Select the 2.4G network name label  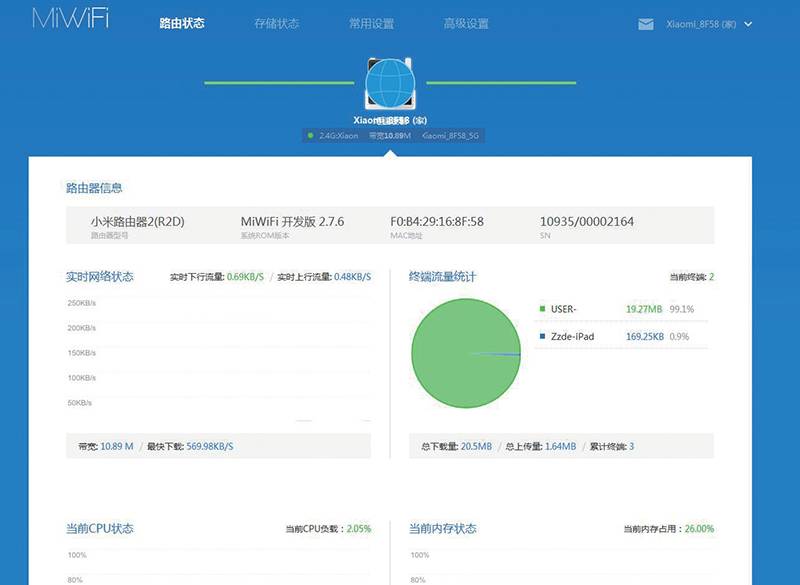(x=338, y=136)
